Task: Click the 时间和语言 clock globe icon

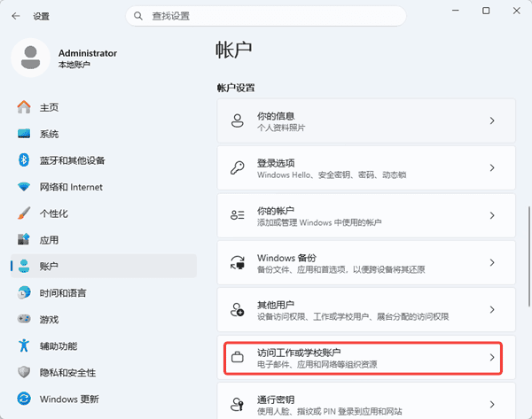Action: point(24,292)
